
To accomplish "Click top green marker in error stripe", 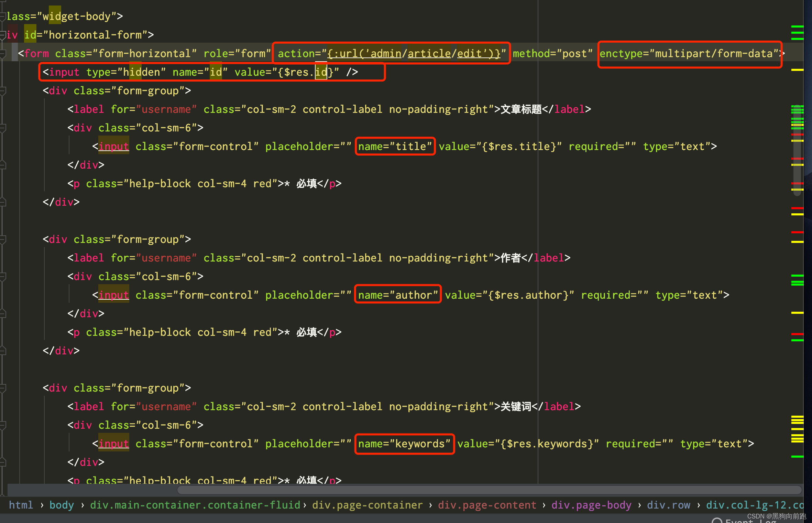I will [x=797, y=26].
